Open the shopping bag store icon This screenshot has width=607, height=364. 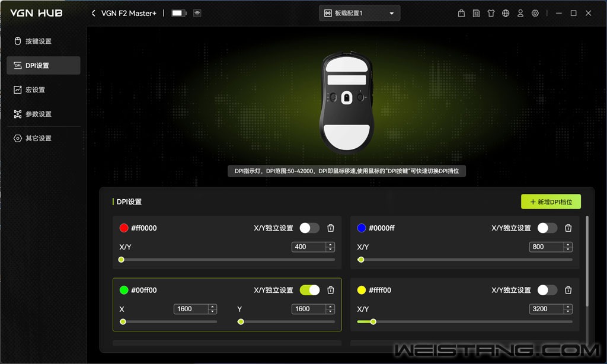(462, 13)
